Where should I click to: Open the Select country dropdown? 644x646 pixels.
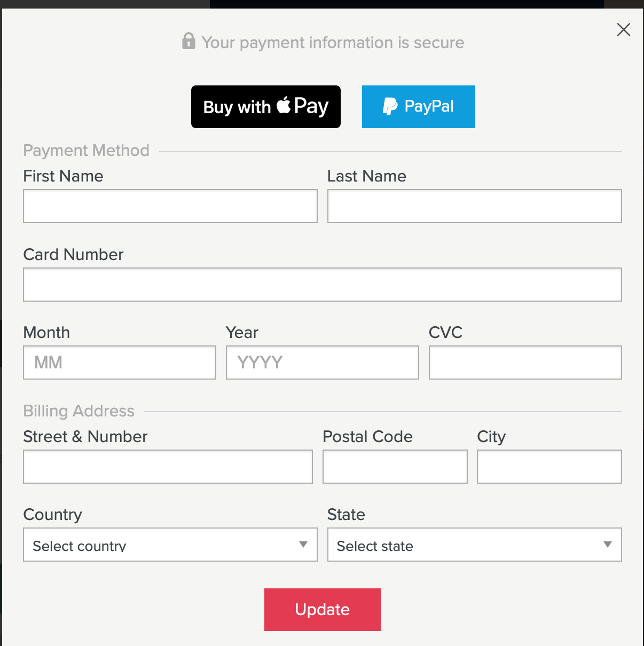(x=170, y=545)
